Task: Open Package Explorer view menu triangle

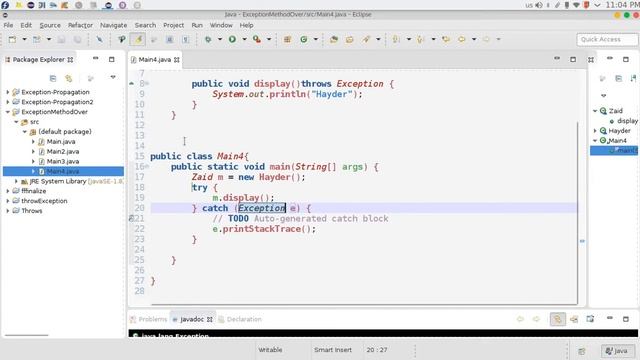Action: click(x=113, y=77)
